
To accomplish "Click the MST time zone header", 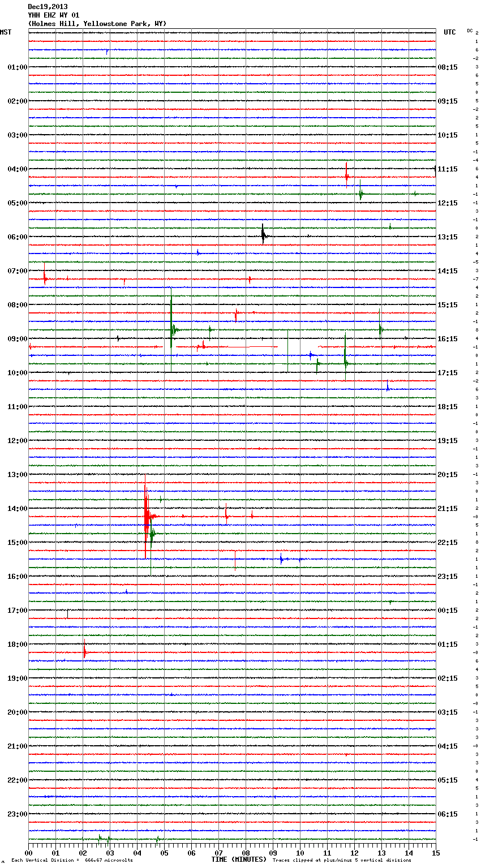I will pyautogui.click(x=6, y=32).
